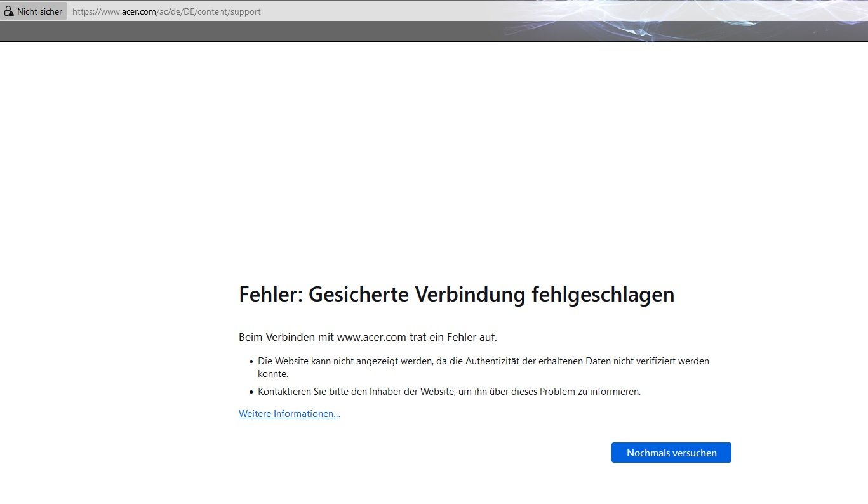Click text 'Beim Verbinden mit www.acer.com trat ein Fehler auf.'
The image size is (868, 504).
pyautogui.click(x=368, y=337)
